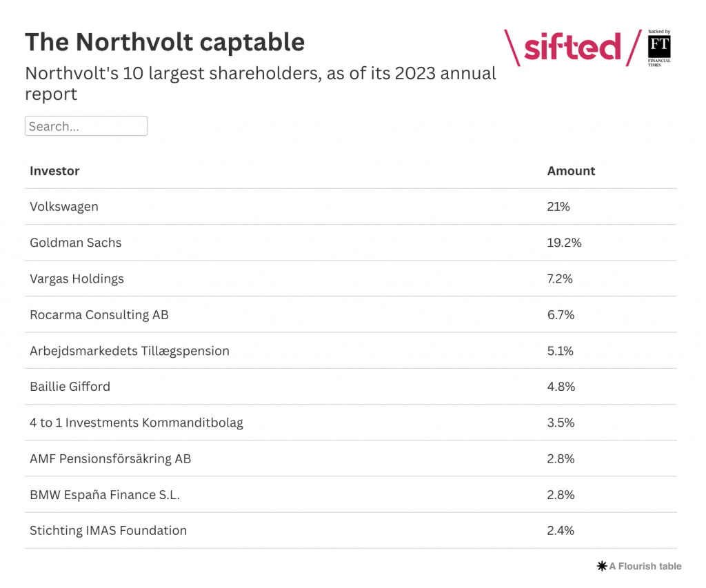Click 'The Northvolt captable' title

165,42
